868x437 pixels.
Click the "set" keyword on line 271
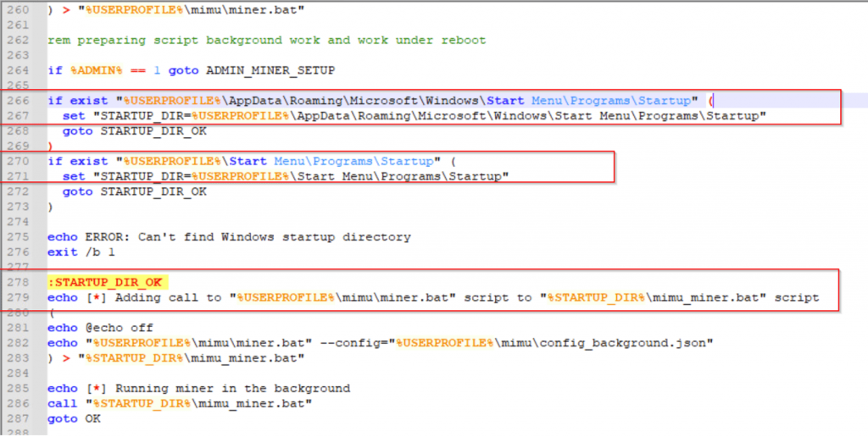[x=74, y=176]
